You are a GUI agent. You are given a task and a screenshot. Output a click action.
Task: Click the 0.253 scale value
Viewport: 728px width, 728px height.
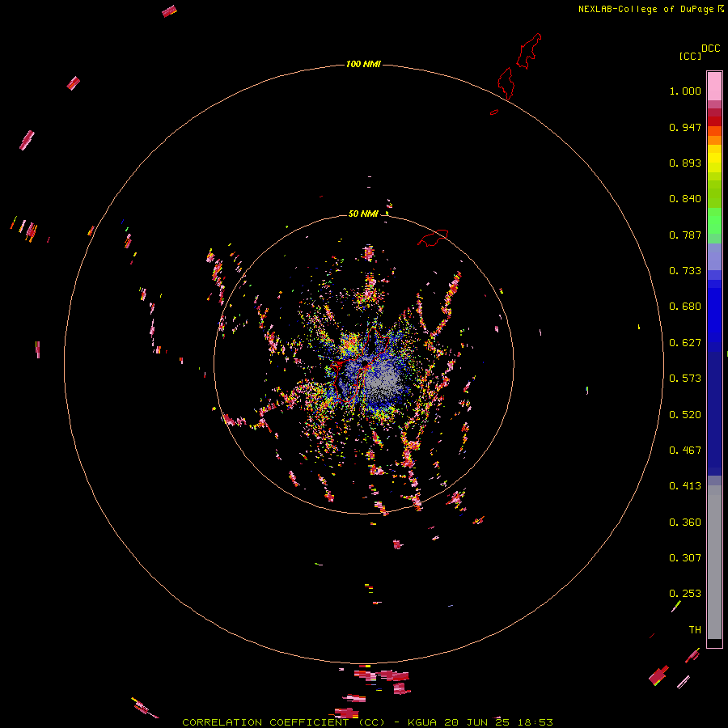point(685,594)
